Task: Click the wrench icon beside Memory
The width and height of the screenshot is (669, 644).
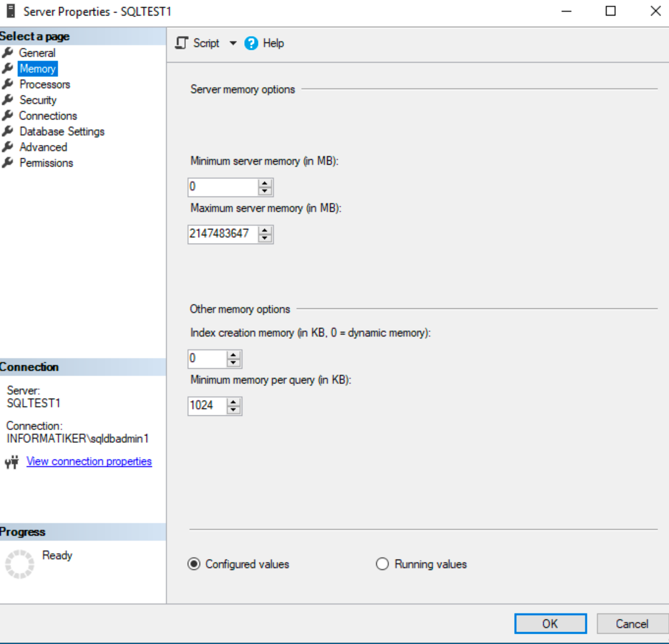Action: (x=8, y=69)
